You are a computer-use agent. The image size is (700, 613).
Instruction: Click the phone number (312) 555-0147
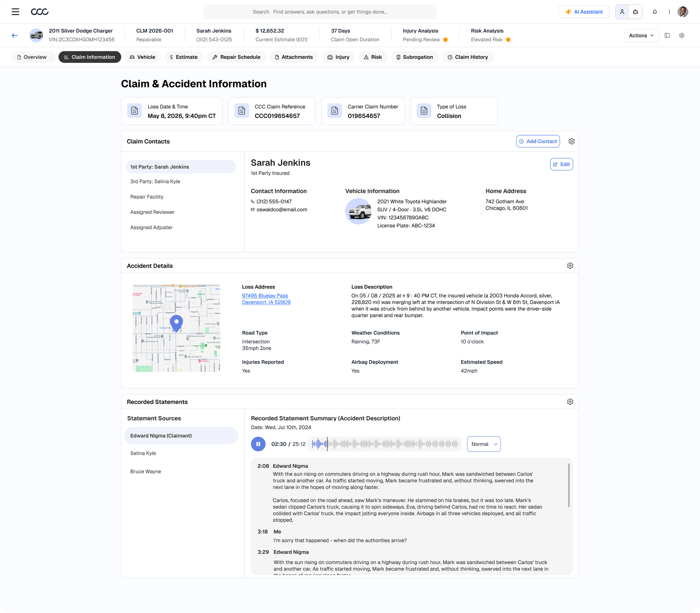tap(274, 201)
